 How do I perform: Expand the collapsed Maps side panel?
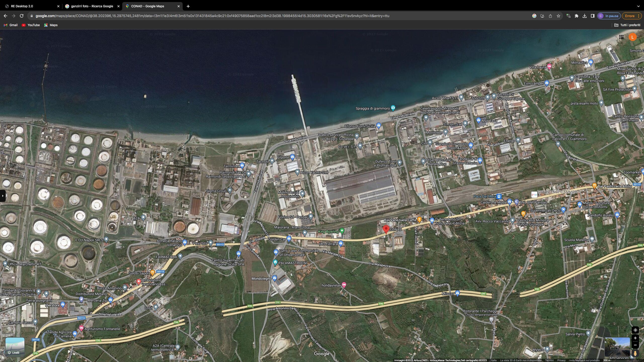click(3, 196)
